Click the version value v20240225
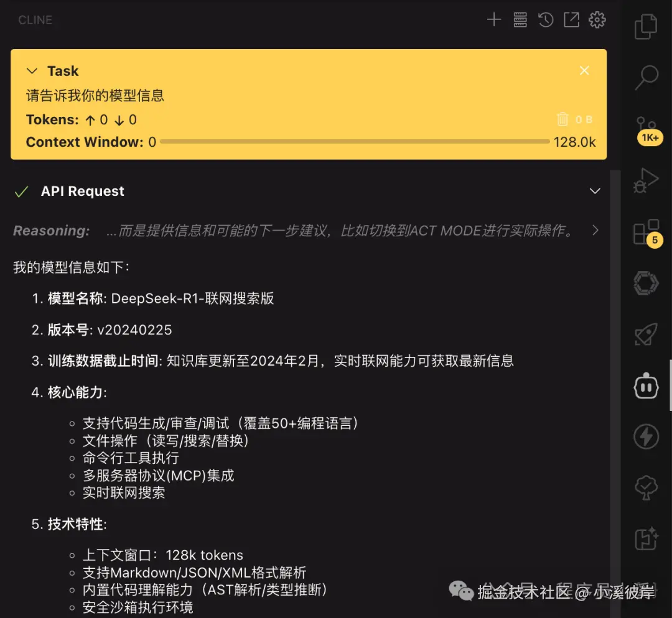The image size is (672, 618). pos(134,330)
